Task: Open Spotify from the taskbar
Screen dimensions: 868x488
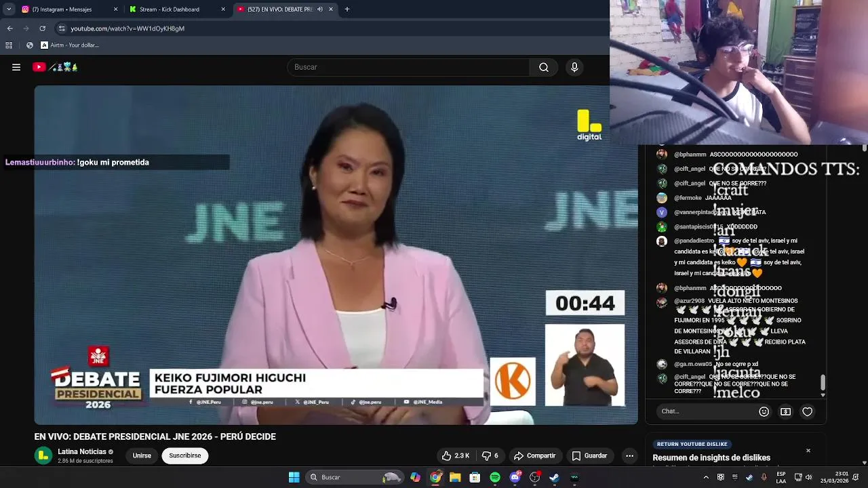Action: point(495,477)
